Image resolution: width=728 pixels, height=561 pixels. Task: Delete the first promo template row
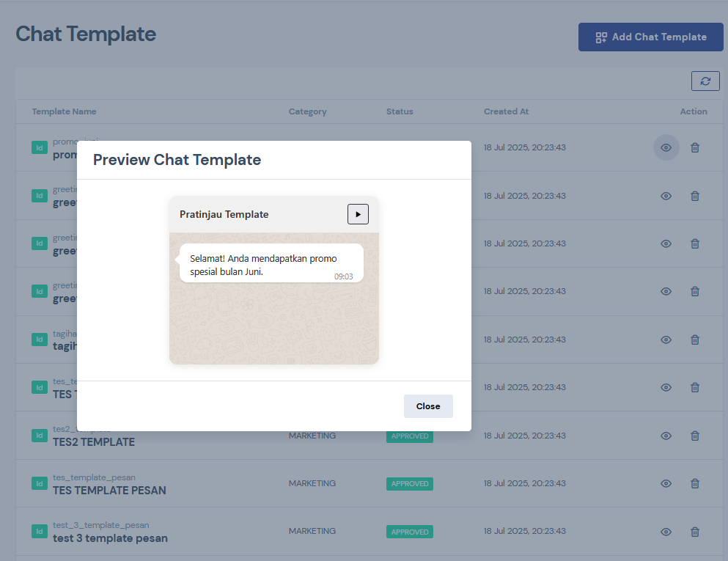click(x=695, y=147)
